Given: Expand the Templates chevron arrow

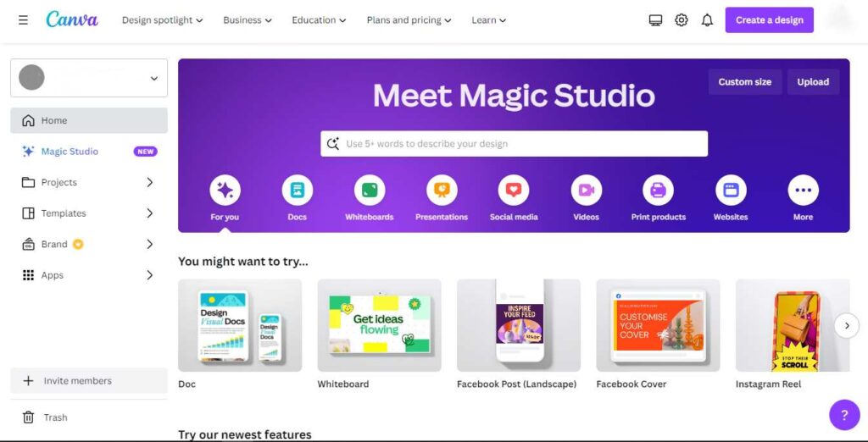Looking at the screenshot, I should point(149,213).
